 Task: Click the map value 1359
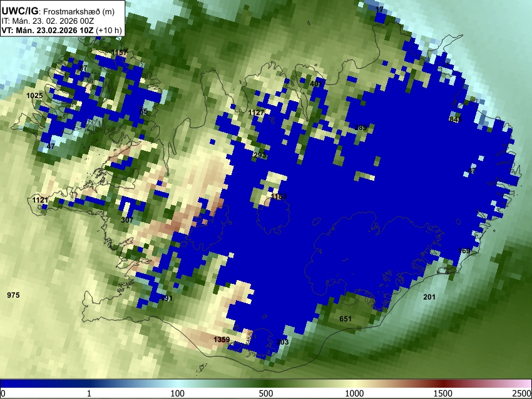222,340
